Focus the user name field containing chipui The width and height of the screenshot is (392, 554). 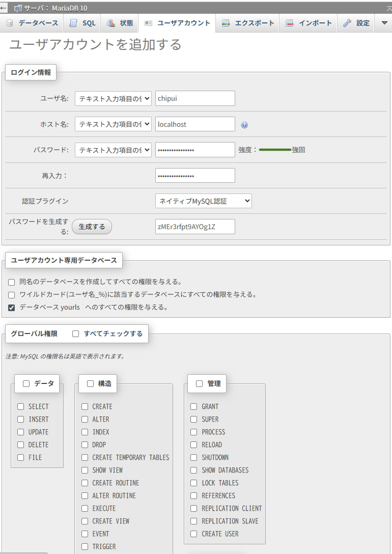tap(195, 98)
